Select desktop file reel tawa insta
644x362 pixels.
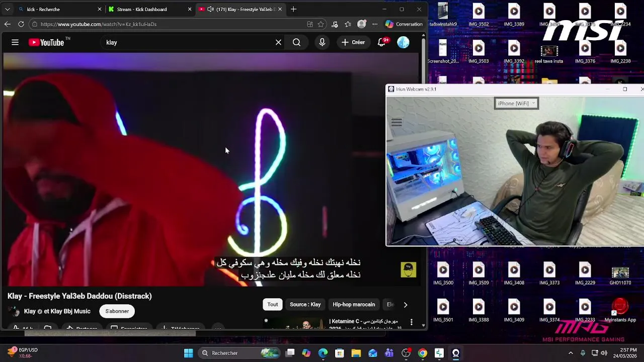(x=549, y=54)
